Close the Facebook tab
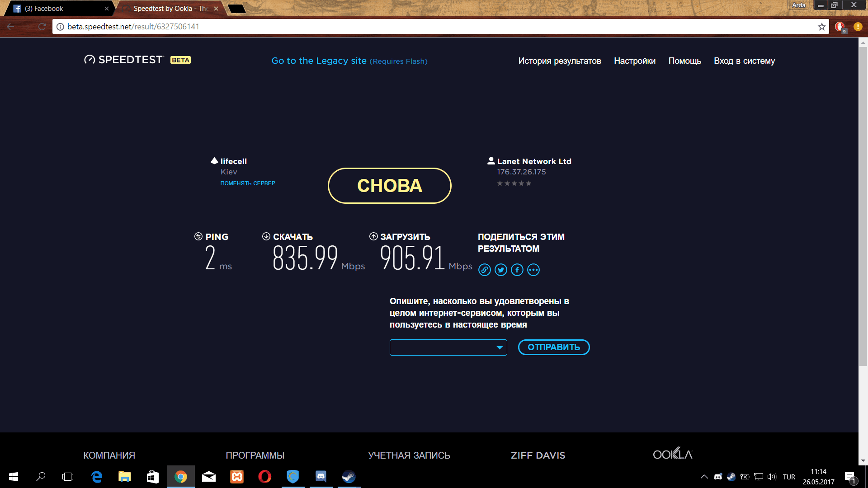This screenshot has height=488, width=868. pos(107,9)
